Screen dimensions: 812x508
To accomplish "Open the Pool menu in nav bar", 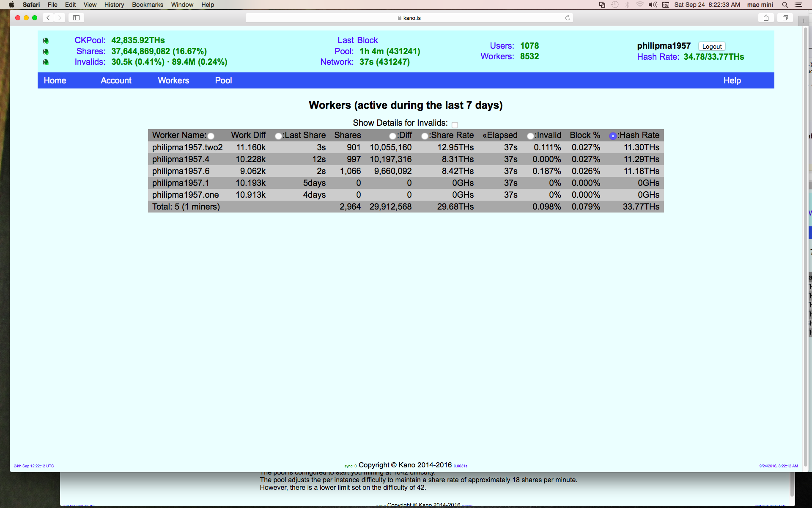I will coord(223,80).
